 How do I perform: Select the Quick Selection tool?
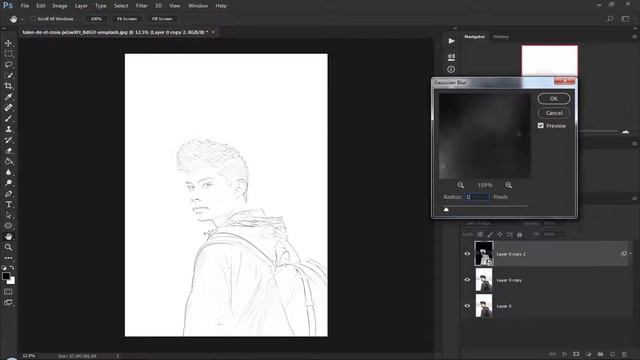8,75
